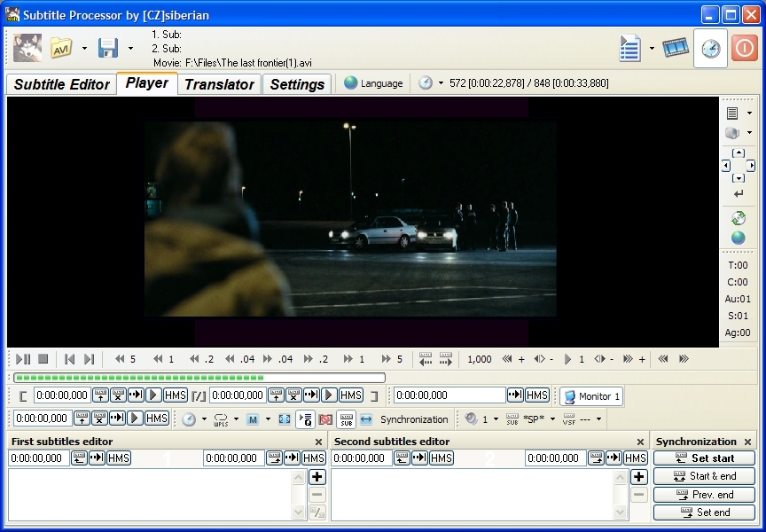
Task: Click the HMS button in first editor start time
Action: 119,458
